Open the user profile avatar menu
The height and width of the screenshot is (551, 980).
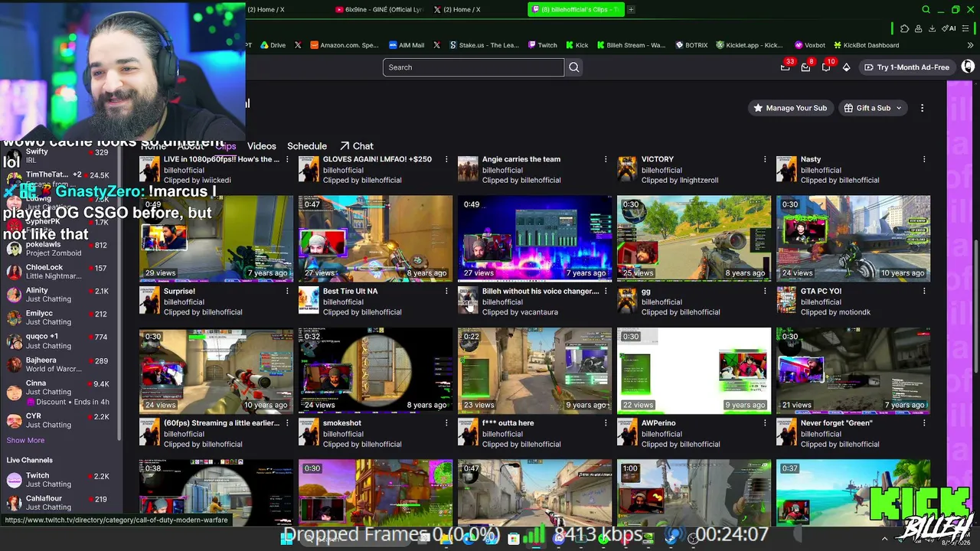pyautogui.click(x=968, y=67)
